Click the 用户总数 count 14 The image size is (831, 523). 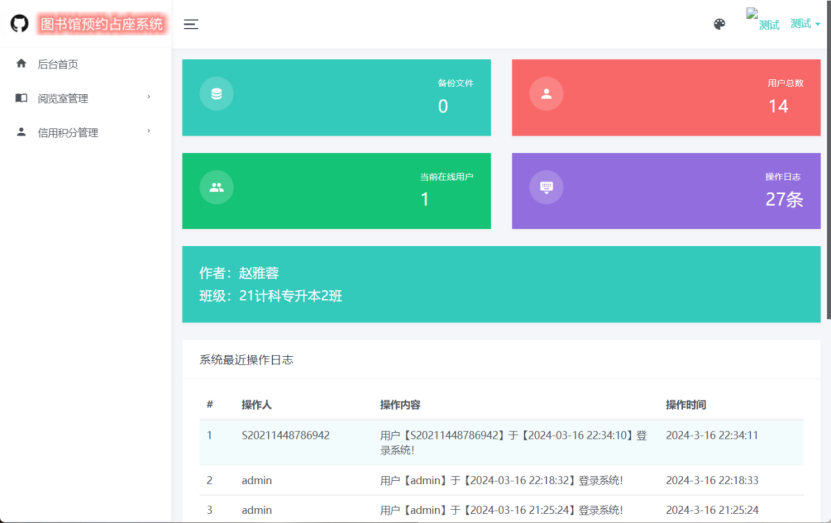779,107
